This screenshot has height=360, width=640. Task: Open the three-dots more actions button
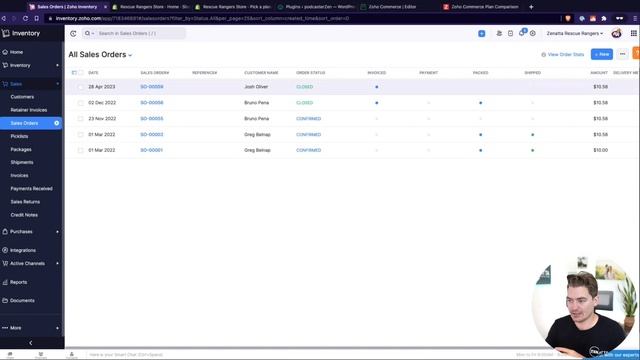622,54
